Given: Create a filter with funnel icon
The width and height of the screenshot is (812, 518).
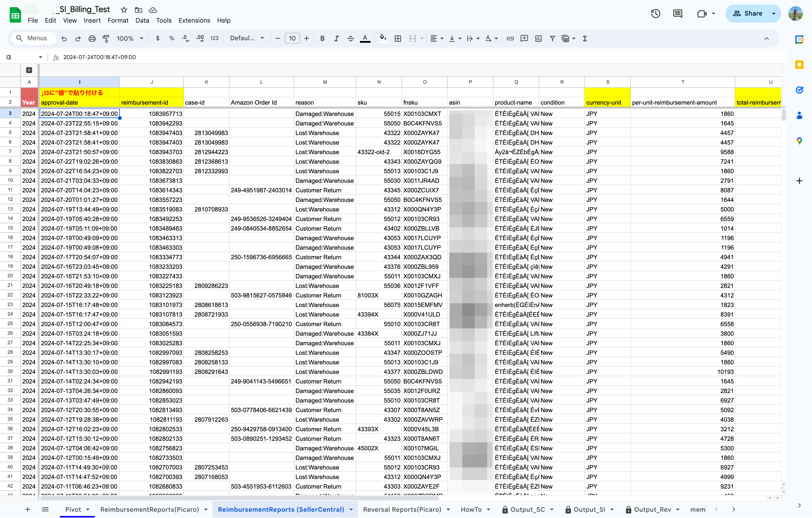Looking at the screenshot, I should tap(552, 38).
